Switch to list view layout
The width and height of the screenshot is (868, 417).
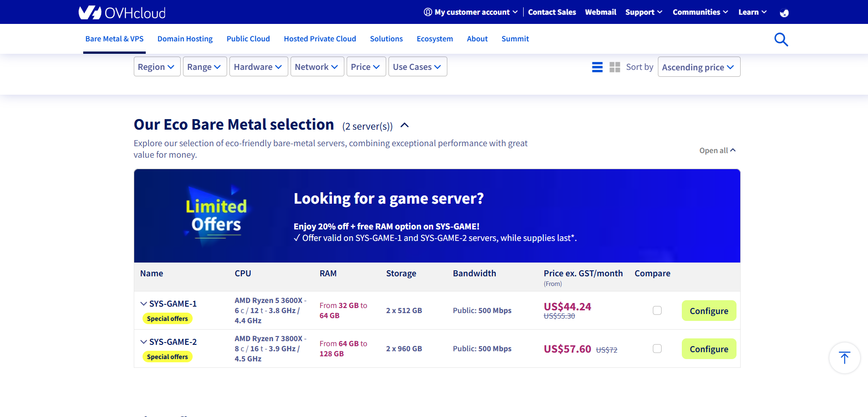(x=597, y=67)
